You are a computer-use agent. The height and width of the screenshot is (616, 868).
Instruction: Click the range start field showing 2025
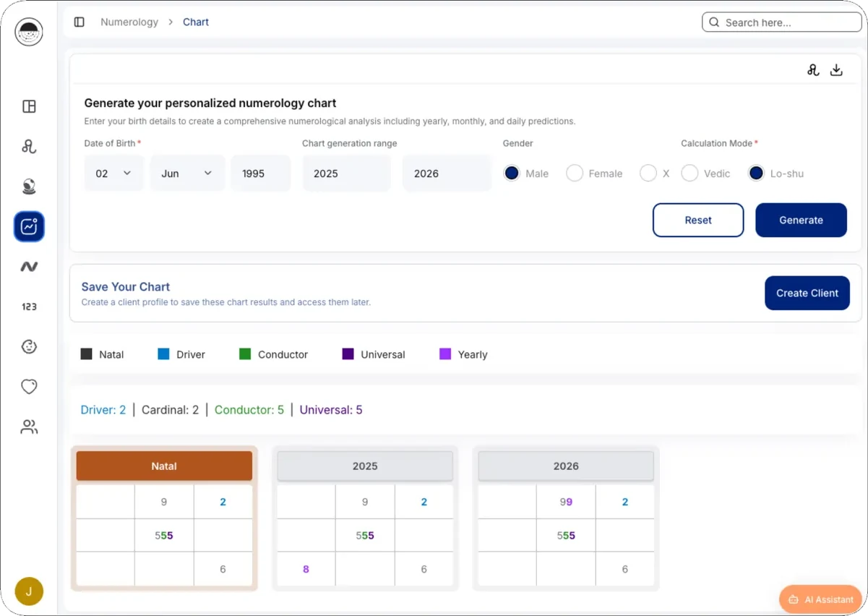tap(347, 174)
